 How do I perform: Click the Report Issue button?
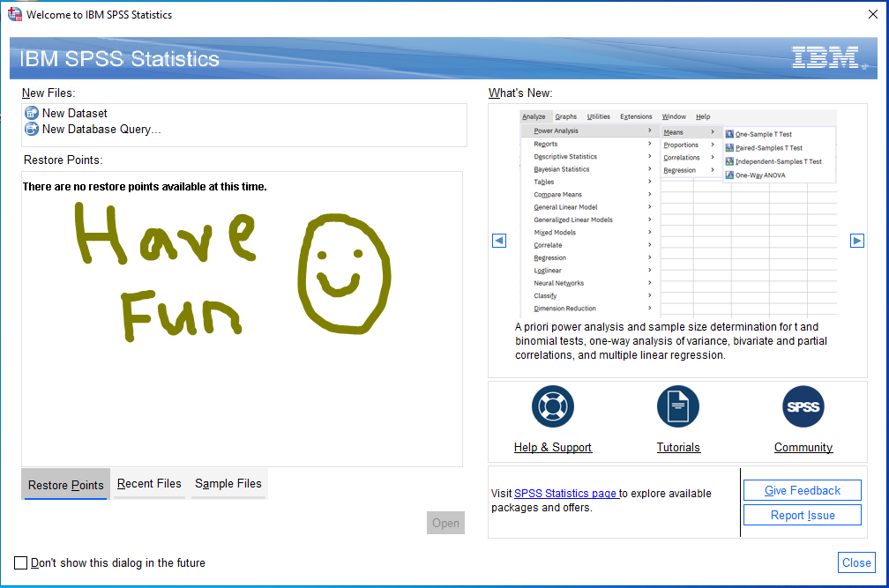pos(803,516)
